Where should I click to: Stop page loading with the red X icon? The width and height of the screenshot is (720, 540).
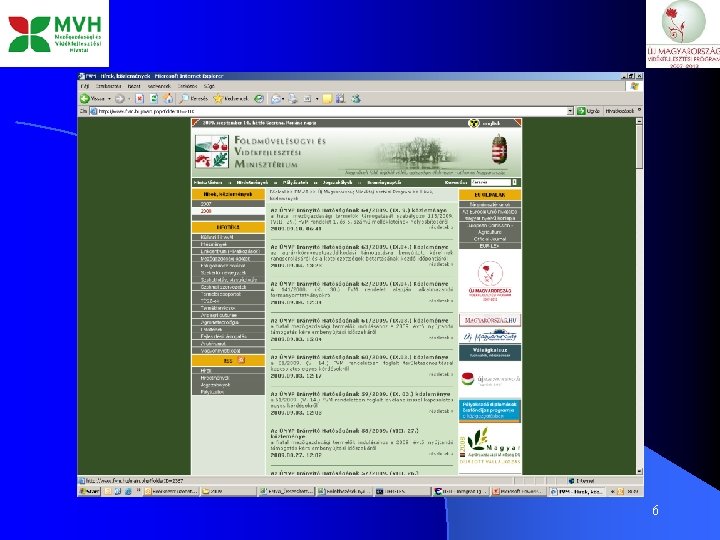[x=140, y=98]
